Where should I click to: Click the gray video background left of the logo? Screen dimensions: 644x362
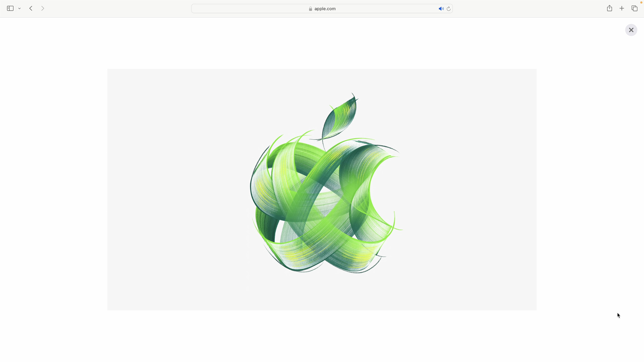click(175, 190)
